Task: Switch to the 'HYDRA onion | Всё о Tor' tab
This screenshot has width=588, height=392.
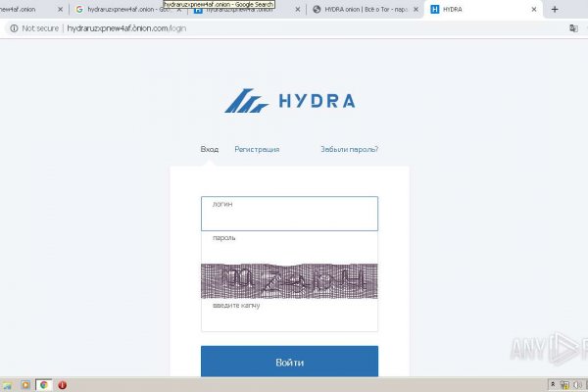Action: pos(363,9)
